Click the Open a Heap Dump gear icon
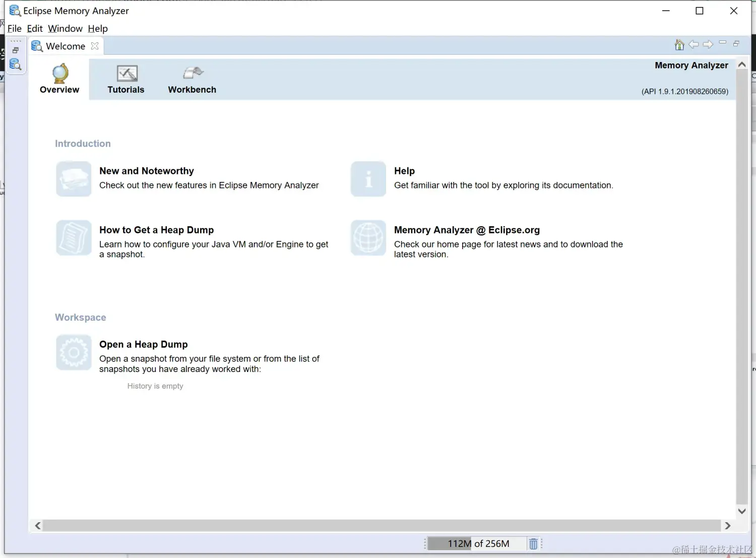Screen dimensions: 756x558 pyautogui.click(x=74, y=352)
